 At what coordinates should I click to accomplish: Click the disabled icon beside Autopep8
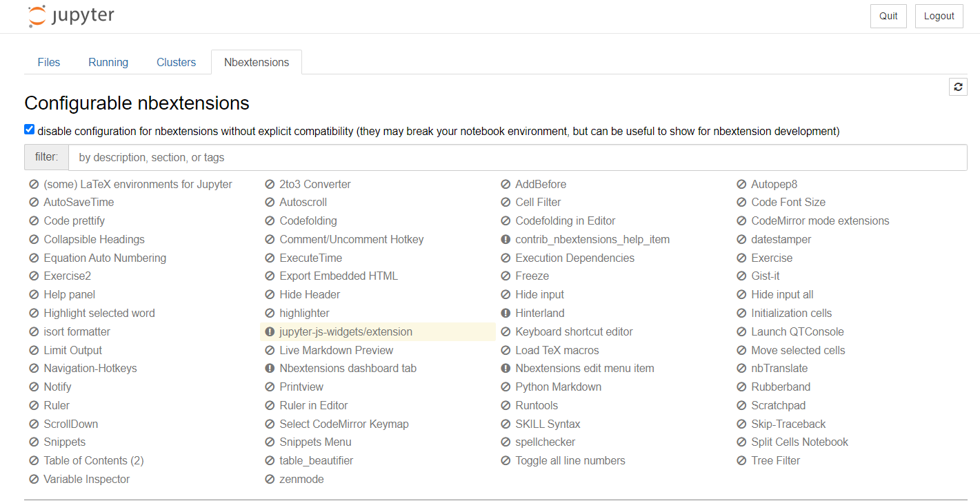coord(741,185)
